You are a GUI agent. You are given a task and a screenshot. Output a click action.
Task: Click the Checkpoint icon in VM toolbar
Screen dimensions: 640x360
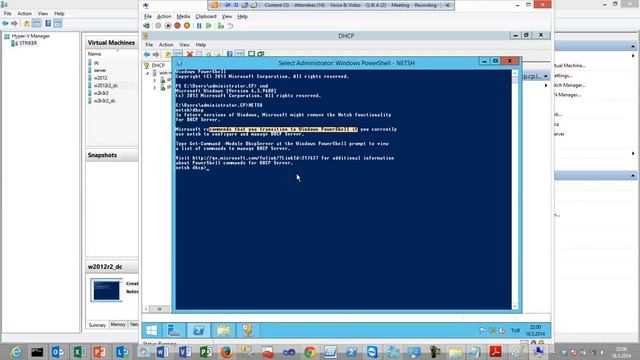coord(220,26)
